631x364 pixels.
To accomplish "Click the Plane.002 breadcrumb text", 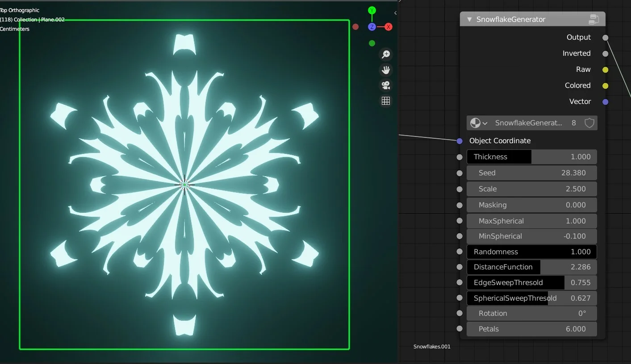I will (53, 20).
